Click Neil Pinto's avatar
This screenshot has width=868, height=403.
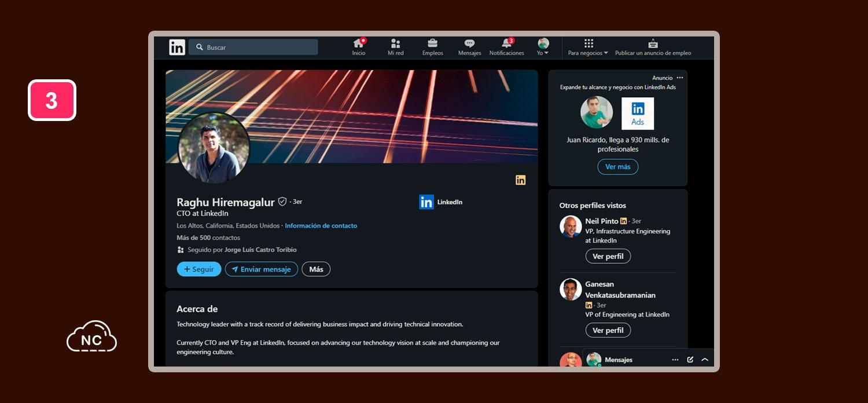pyautogui.click(x=571, y=226)
